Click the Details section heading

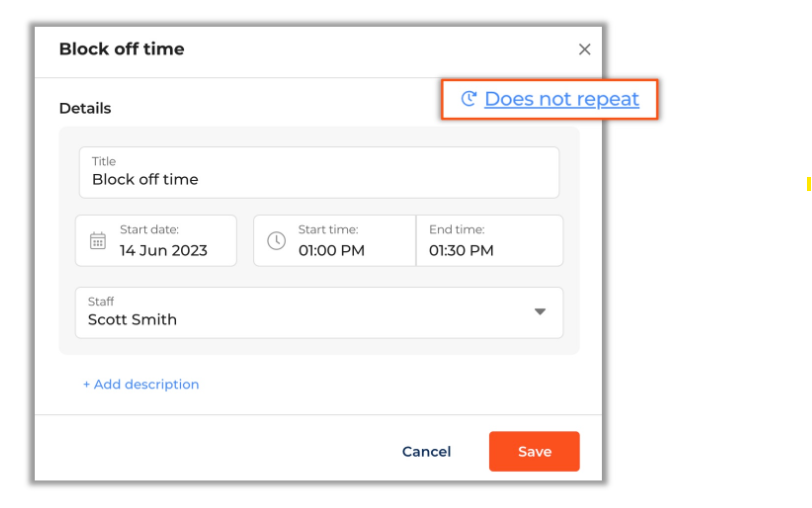click(85, 108)
